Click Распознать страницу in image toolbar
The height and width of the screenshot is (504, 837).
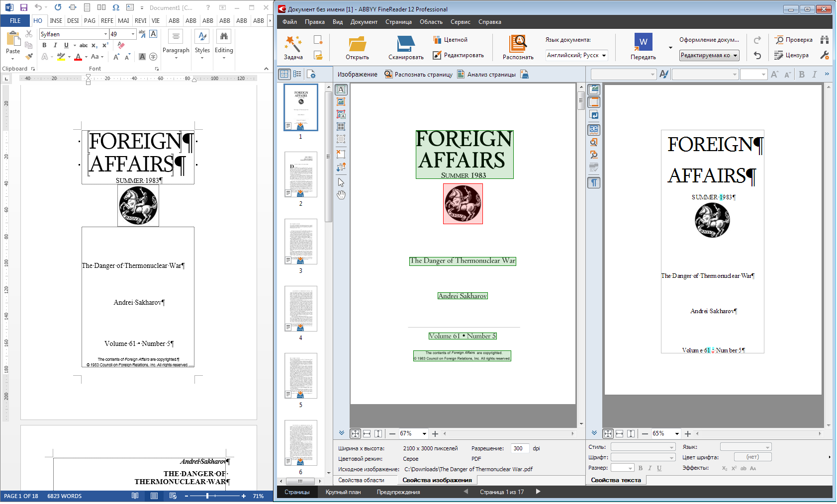418,75
